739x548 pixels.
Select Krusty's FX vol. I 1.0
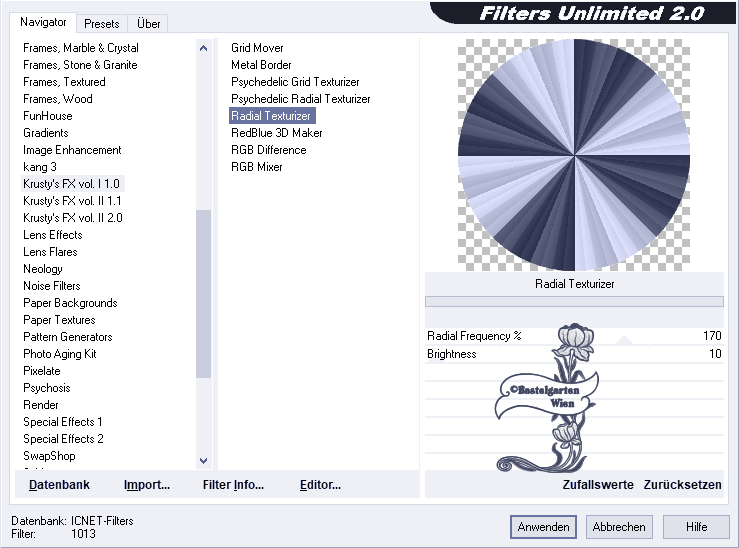tap(71, 184)
